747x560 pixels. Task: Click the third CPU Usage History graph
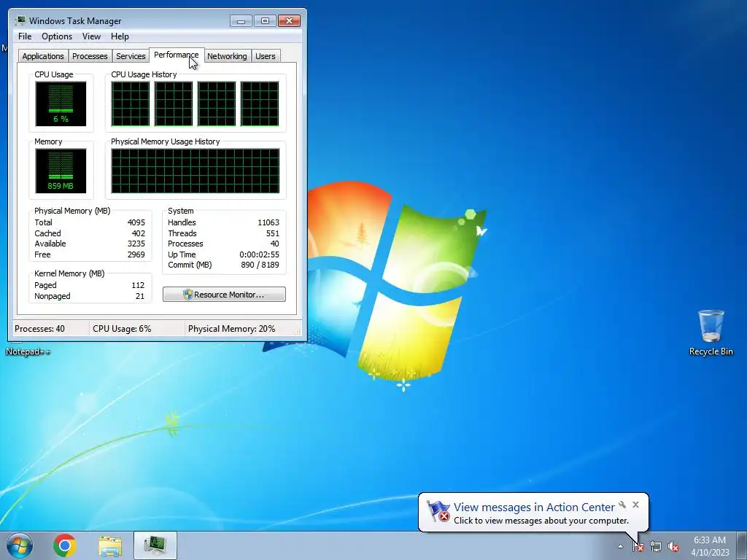[x=216, y=104]
